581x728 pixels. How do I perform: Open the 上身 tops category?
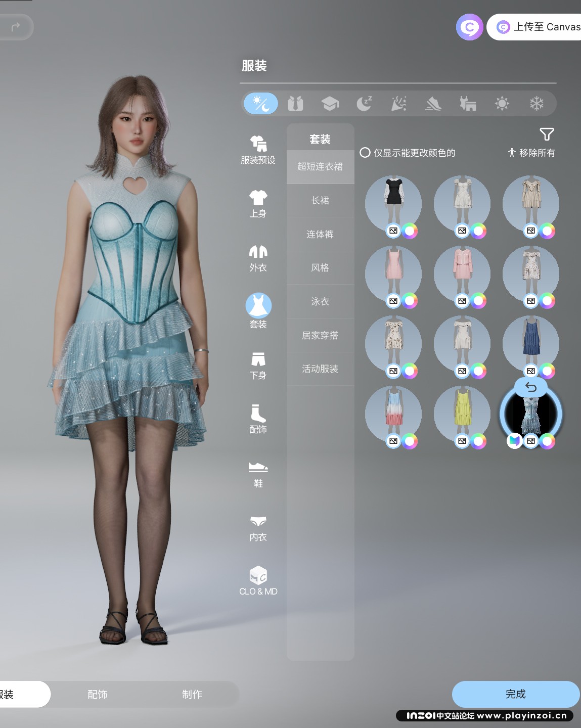(258, 203)
